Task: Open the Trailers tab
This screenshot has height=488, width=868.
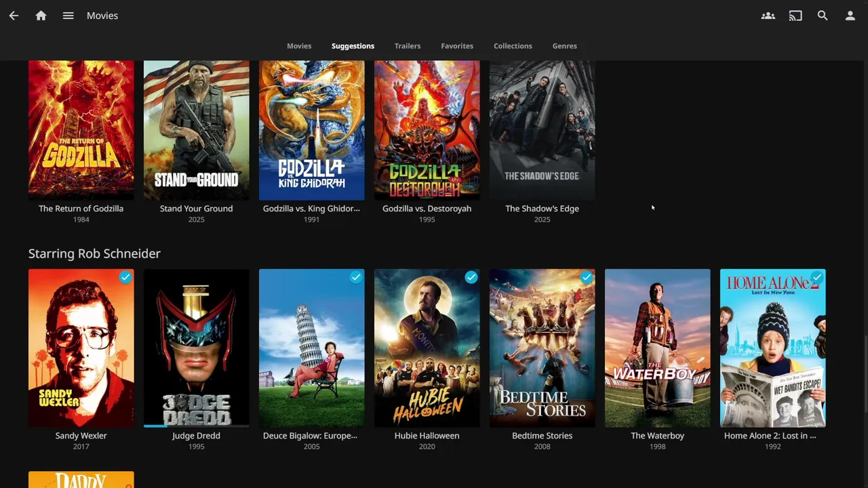Action: click(408, 46)
